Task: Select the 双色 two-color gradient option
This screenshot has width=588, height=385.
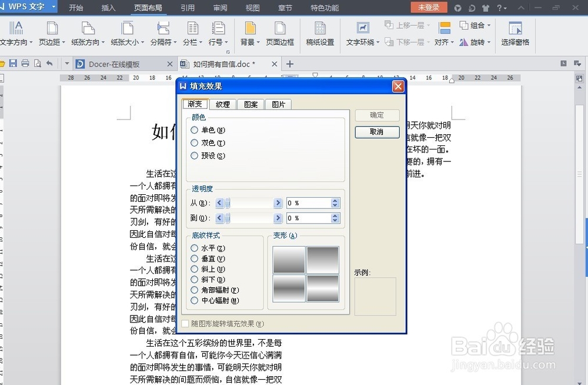Action: pos(195,142)
